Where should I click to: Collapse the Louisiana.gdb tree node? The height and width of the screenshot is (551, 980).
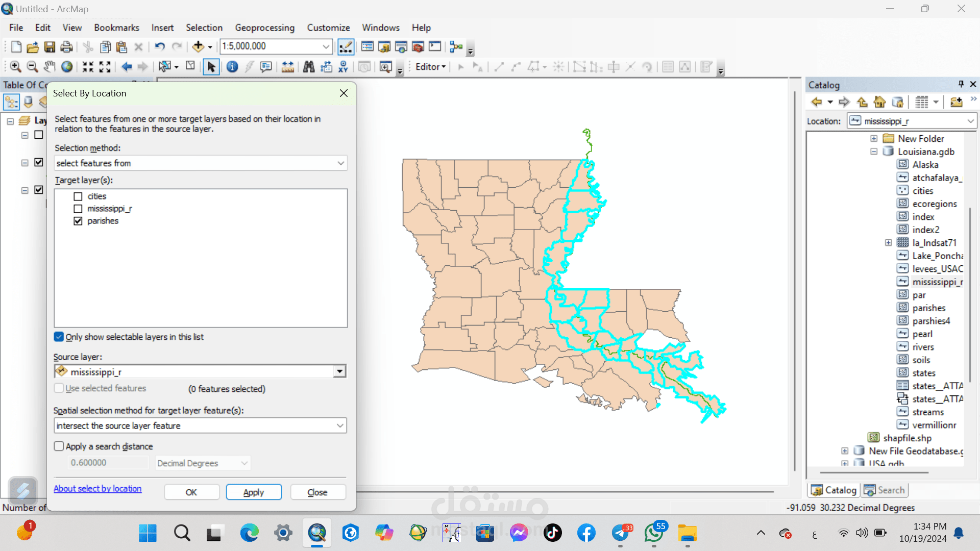click(x=874, y=152)
